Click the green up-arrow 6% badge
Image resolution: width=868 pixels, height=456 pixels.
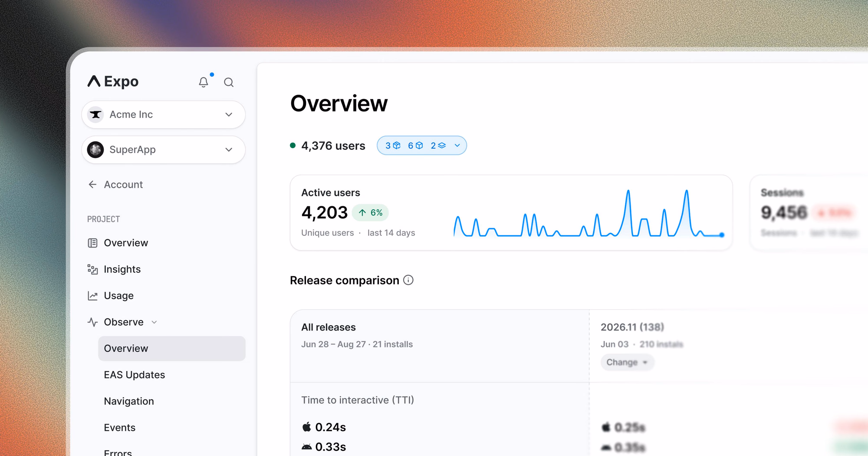[x=370, y=213]
